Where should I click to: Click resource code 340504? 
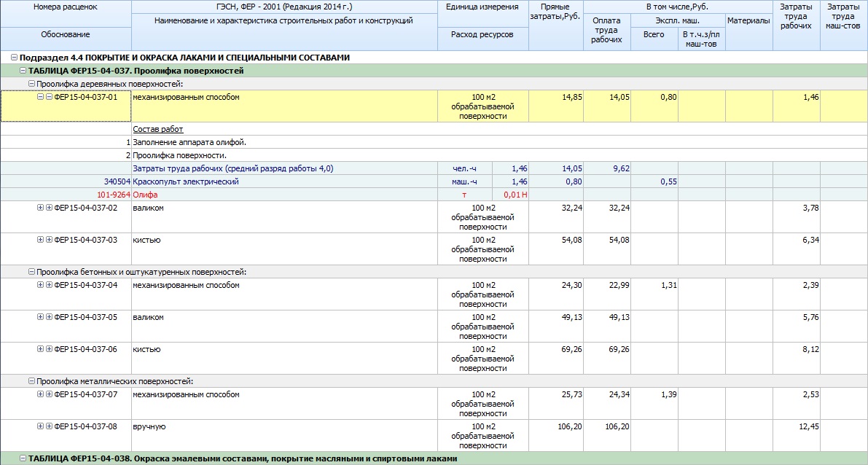tap(117, 181)
